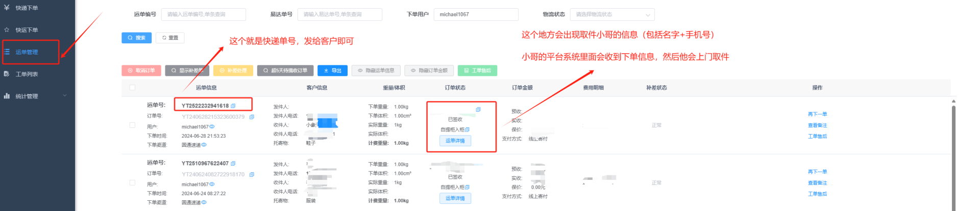Toggle 隐藏订单金额 button
The image size is (980, 211).
click(429, 71)
